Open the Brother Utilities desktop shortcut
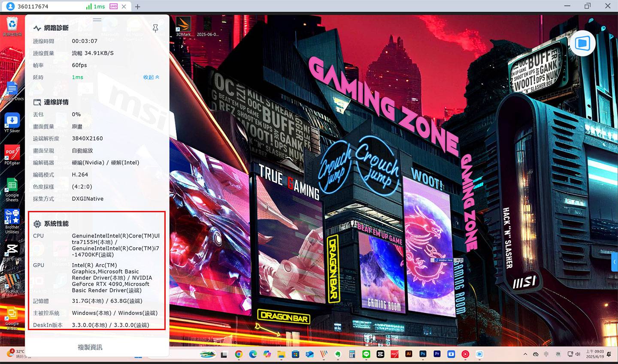This screenshot has height=364, width=618. tap(12, 221)
